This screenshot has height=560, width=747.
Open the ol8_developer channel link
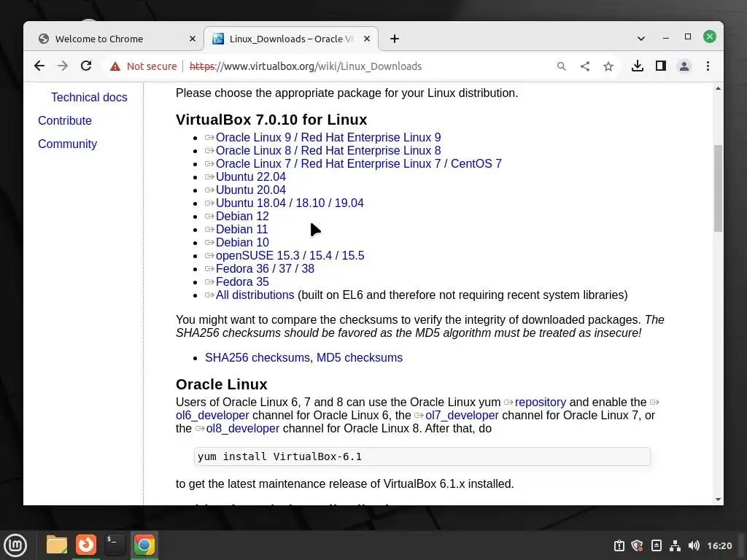tap(242, 429)
